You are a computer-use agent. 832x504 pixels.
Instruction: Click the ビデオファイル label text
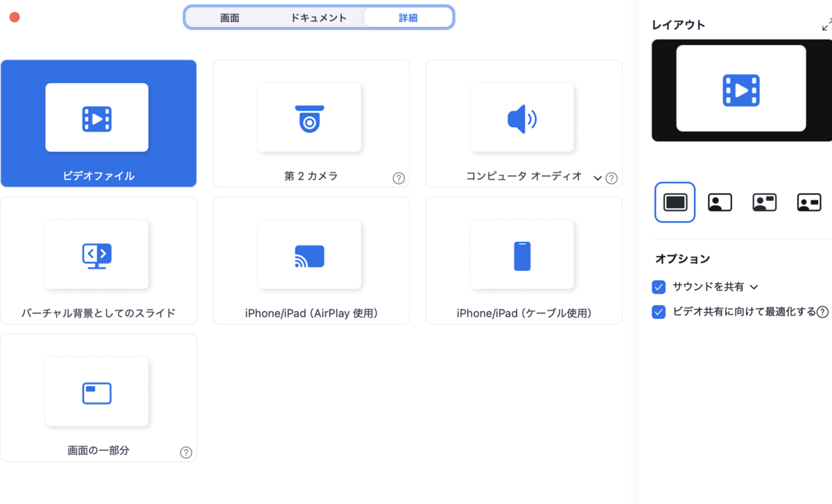[x=98, y=176]
